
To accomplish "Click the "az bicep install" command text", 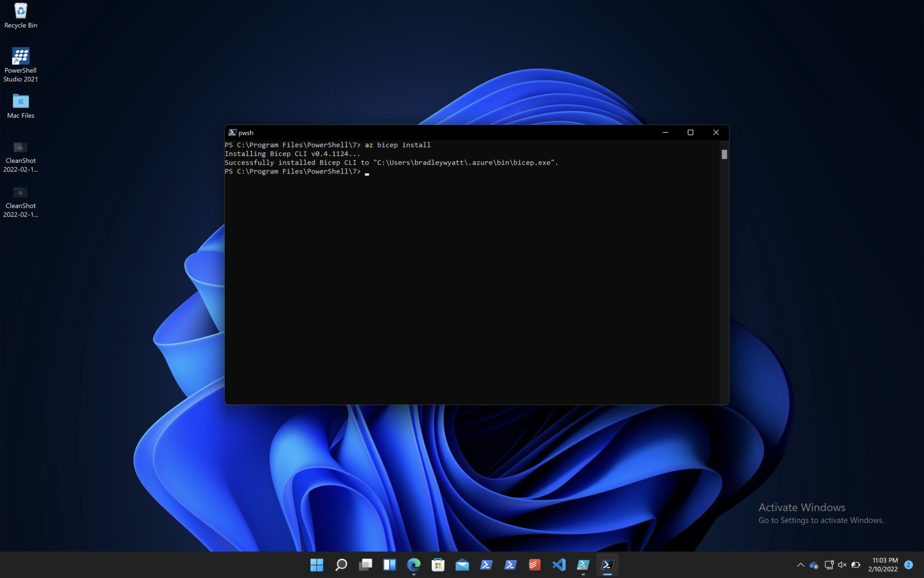I will pyautogui.click(x=397, y=145).
